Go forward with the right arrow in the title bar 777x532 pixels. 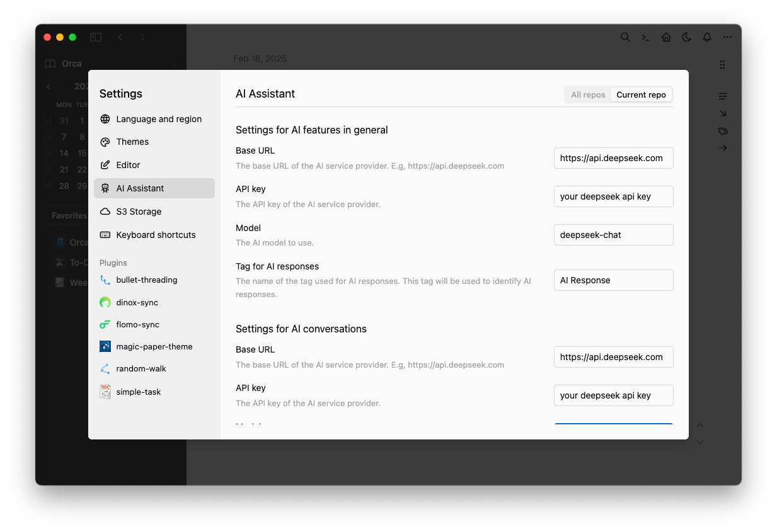(x=142, y=37)
